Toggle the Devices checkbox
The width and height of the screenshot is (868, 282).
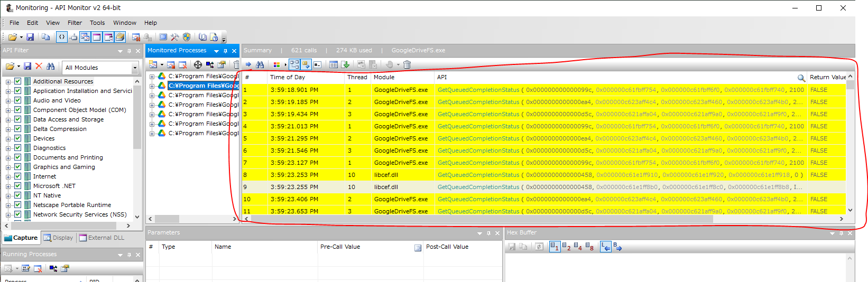click(x=17, y=138)
